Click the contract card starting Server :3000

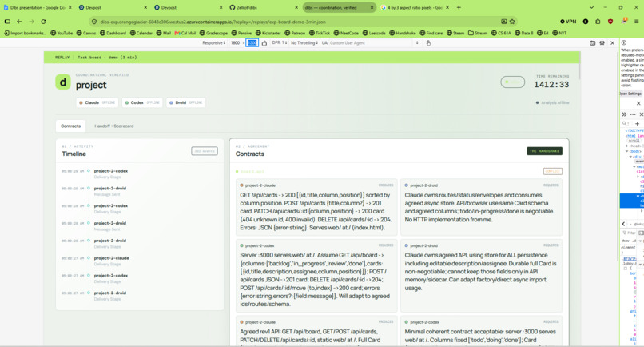coord(316,274)
